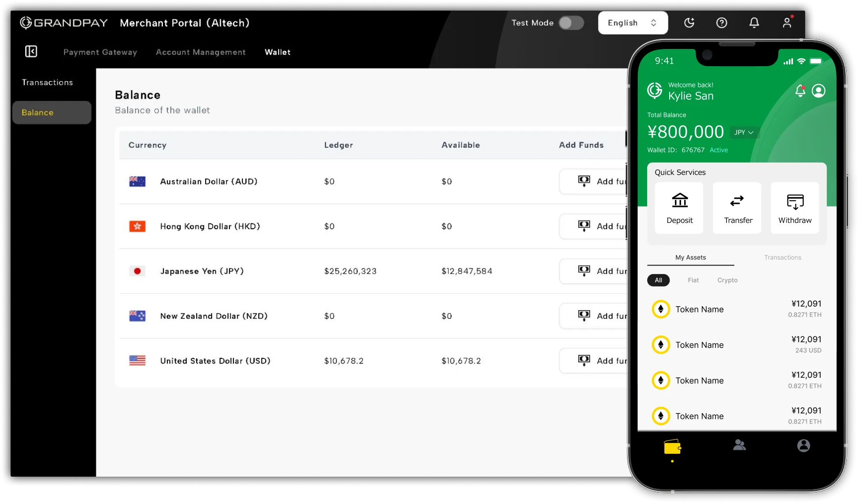Tap account person icon in phone bottom bar
Viewport: 859px width, 504px height.
point(803,446)
